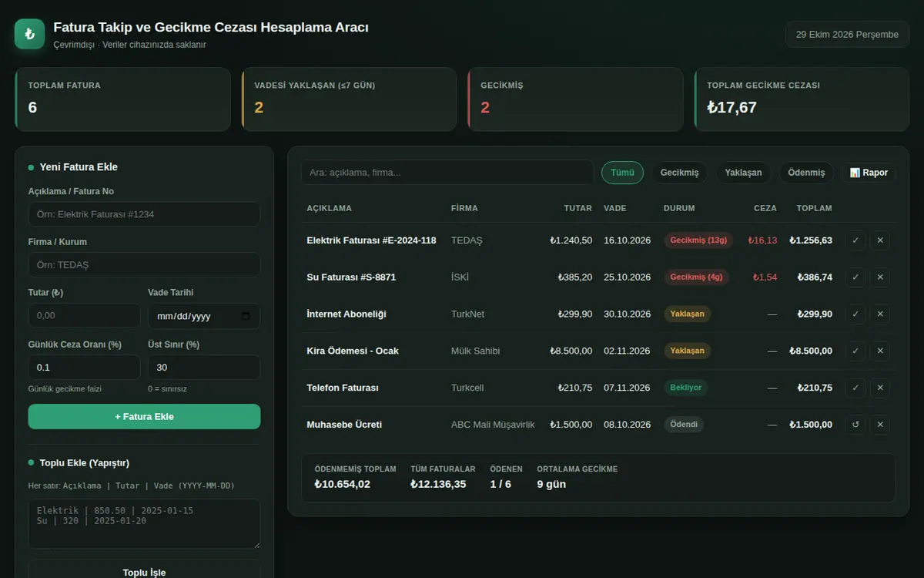Focus the Açıklama / Fatura No field
This screenshot has height=578, width=924.
tap(144, 214)
